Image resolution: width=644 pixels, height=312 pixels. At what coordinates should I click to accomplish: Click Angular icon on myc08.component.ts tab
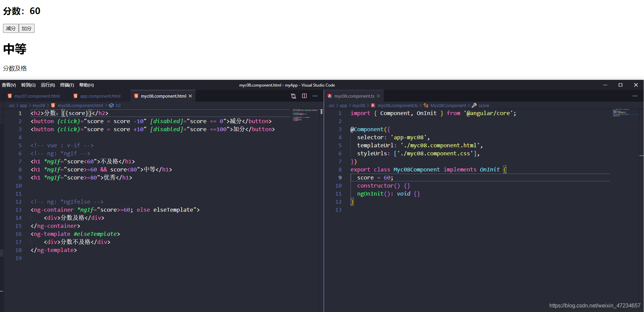(x=330, y=96)
